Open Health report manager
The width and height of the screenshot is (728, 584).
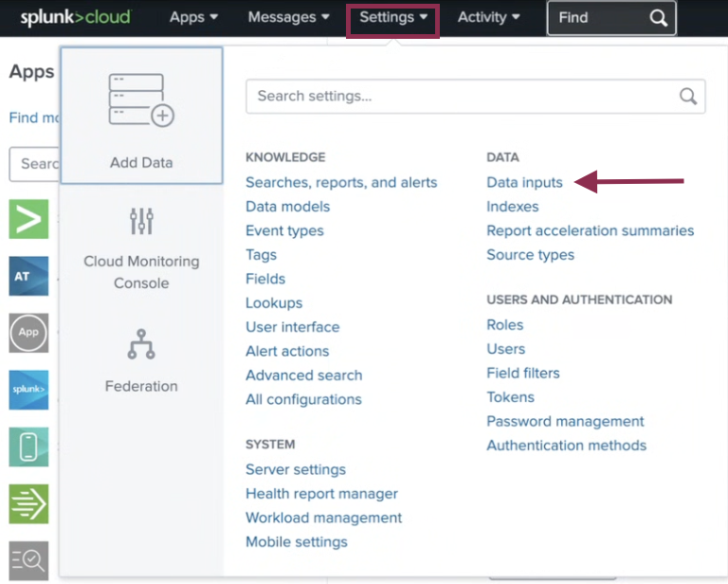[x=321, y=494]
